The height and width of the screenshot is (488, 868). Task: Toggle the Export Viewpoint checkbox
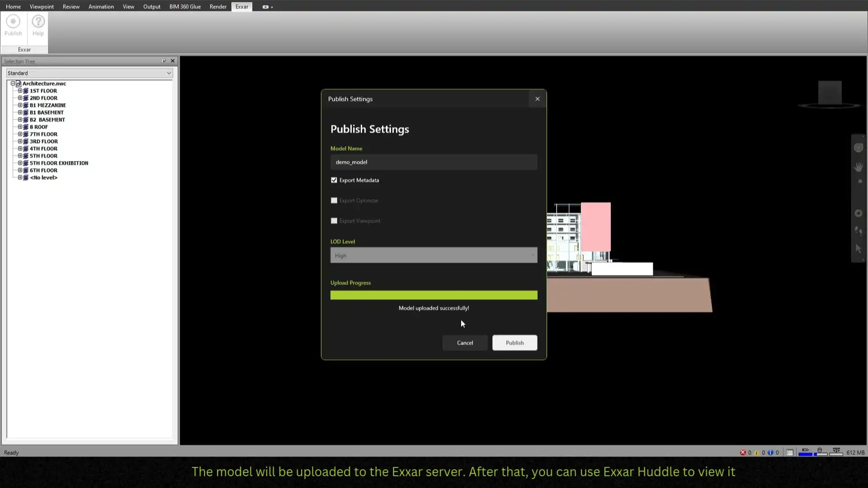334,221
